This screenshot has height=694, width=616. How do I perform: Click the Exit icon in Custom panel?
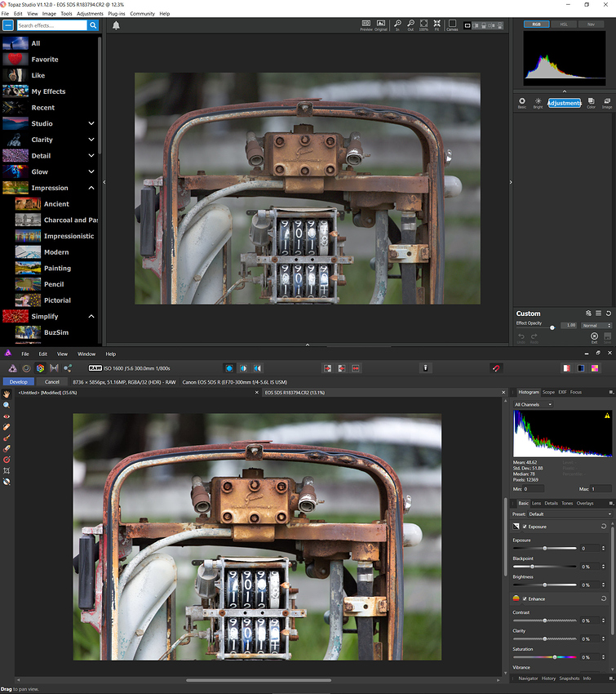[594, 337]
